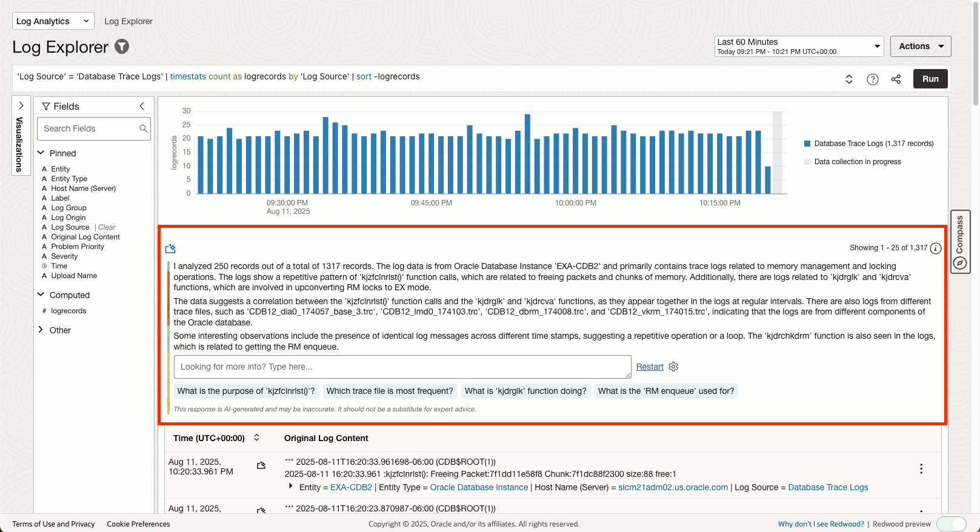Open the slcm21adm02.us.oracle.com host link
Image resolution: width=980 pixels, height=532 pixels.
click(673, 487)
